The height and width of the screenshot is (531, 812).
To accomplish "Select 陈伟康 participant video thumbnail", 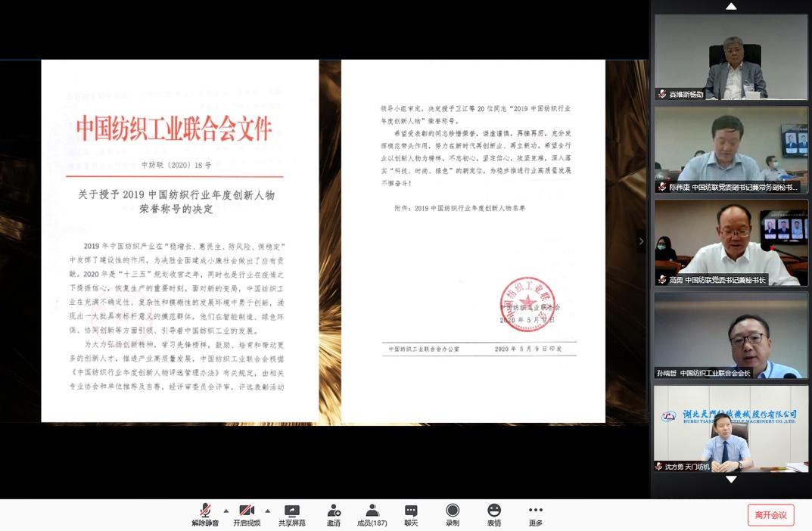I will 731,150.
